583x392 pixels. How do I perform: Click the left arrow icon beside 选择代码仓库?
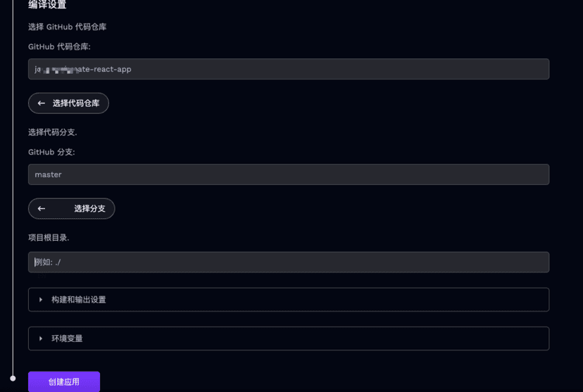coord(42,103)
